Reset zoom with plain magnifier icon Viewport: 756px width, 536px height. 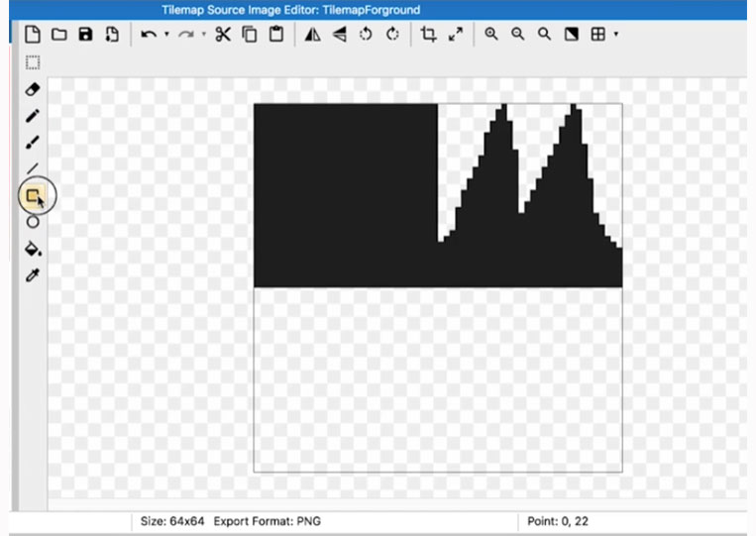544,35
